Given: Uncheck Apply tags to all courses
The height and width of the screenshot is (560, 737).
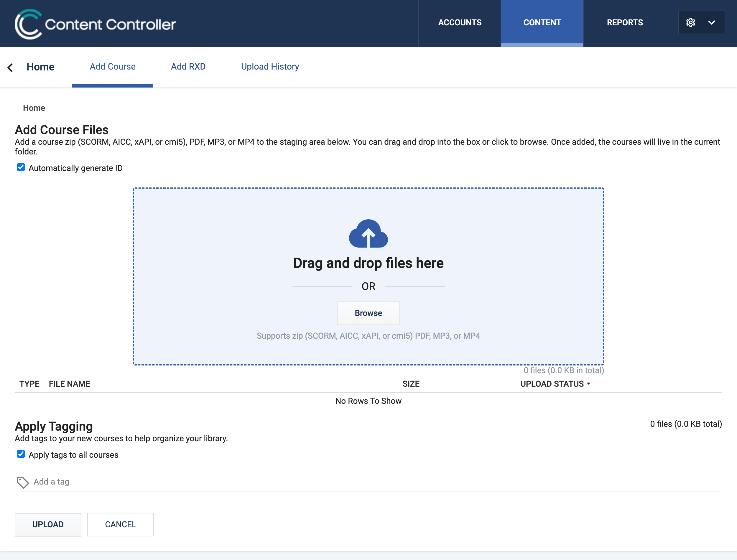Looking at the screenshot, I should pyautogui.click(x=21, y=454).
